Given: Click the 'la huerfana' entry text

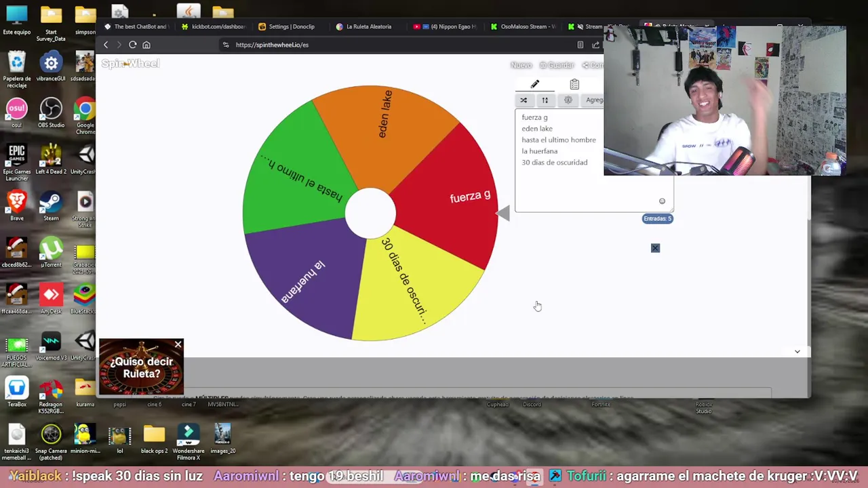Looking at the screenshot, I should click(x=539, y=151).
